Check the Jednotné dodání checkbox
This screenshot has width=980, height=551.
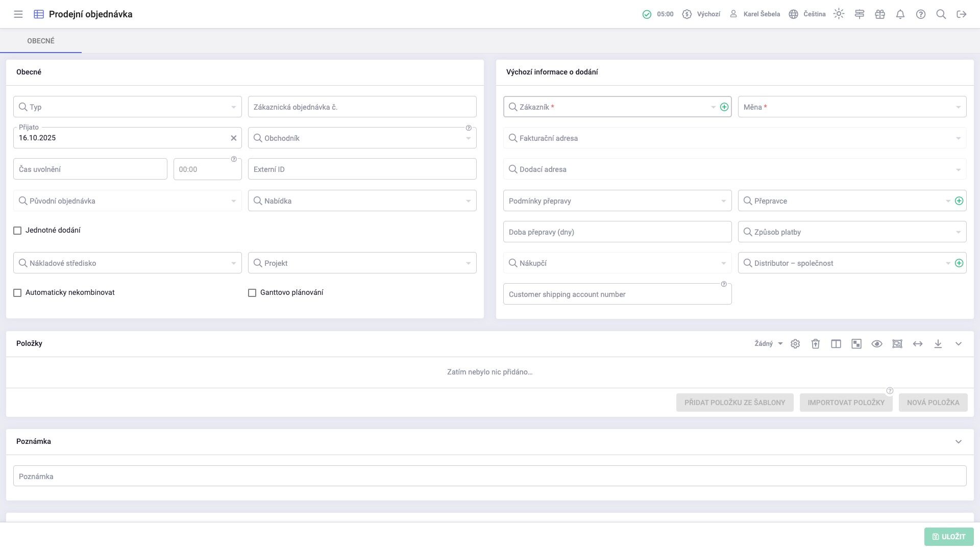(17, 231)
